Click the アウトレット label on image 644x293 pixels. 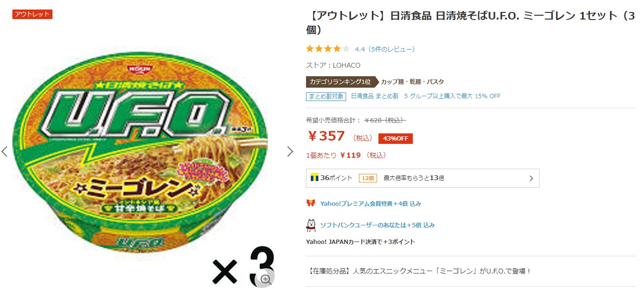32,14
